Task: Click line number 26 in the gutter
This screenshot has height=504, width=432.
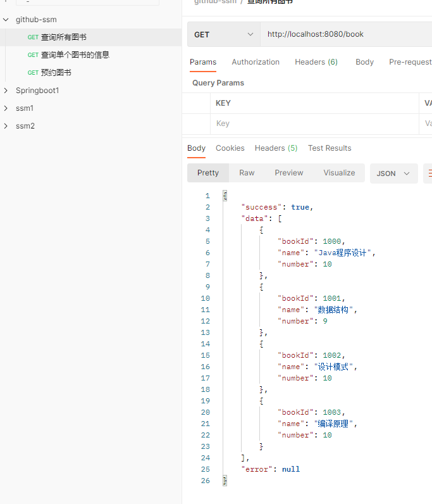Action: coord(205,481)
